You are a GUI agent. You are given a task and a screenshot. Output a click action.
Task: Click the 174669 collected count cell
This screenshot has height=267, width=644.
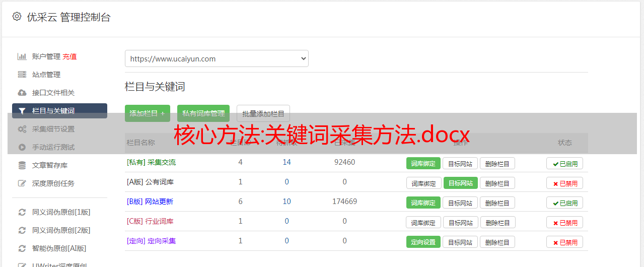[345, 202]
